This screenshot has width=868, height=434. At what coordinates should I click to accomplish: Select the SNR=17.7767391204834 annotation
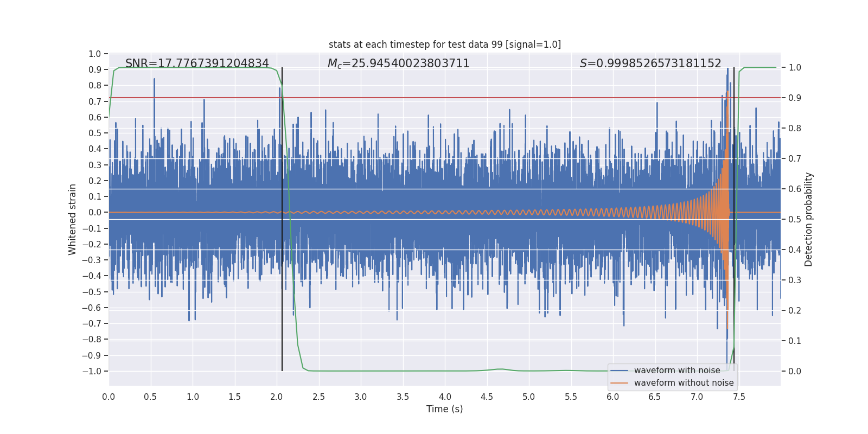pyautogui.click(x=197, y=63)
